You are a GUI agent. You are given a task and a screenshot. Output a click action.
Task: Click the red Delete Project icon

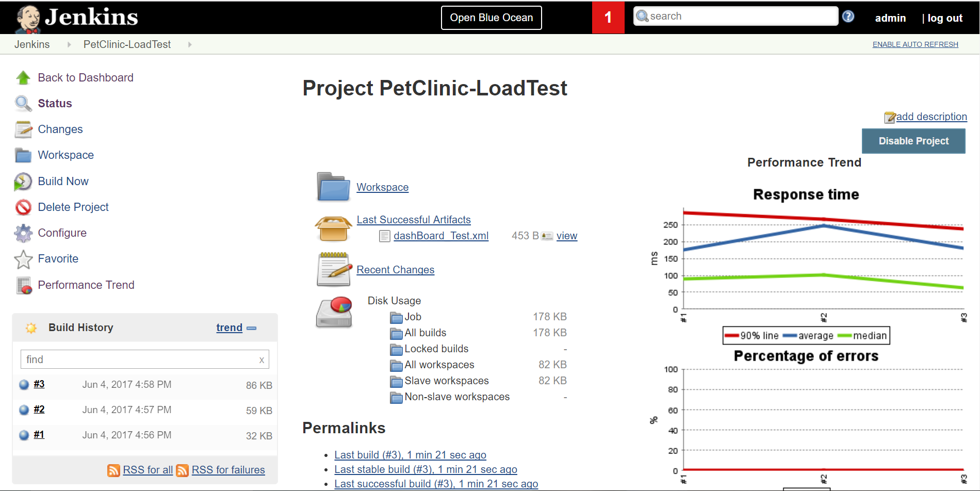tap(23, 207)
